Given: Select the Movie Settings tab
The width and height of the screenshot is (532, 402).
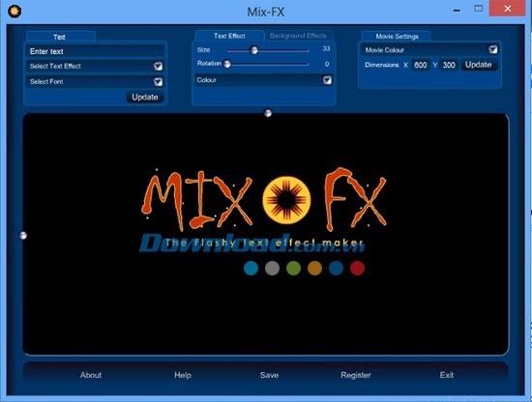Looking at the screenshot, I should (397, 37).
